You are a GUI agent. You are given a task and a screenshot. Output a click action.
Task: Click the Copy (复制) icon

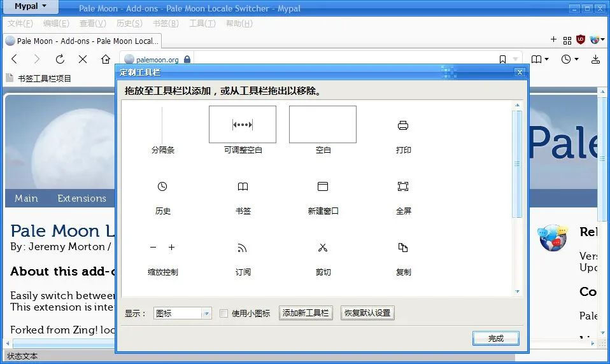pos(403,248)
